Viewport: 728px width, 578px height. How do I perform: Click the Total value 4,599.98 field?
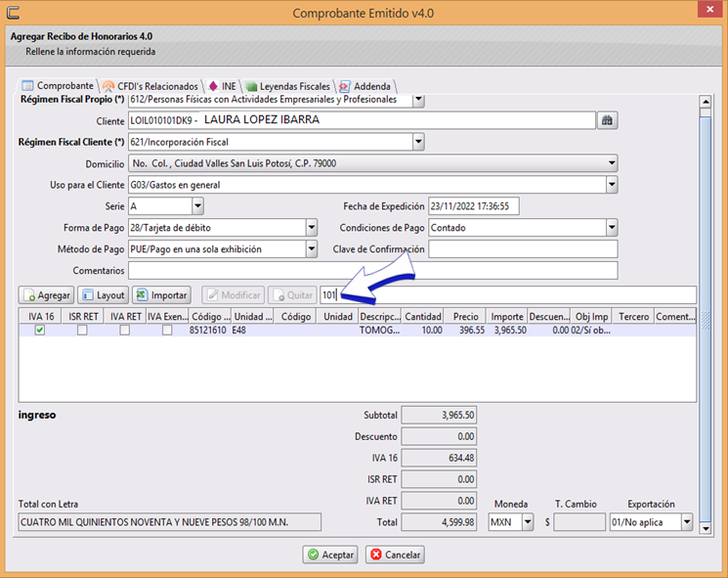[x=439, y=522]
